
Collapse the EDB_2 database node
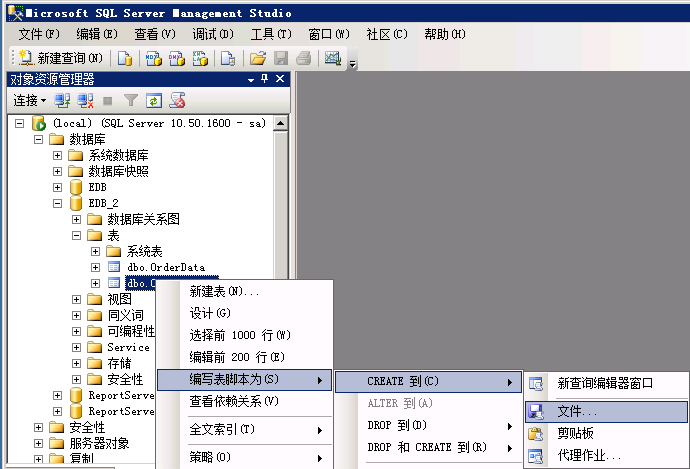[x=57, y=203]
